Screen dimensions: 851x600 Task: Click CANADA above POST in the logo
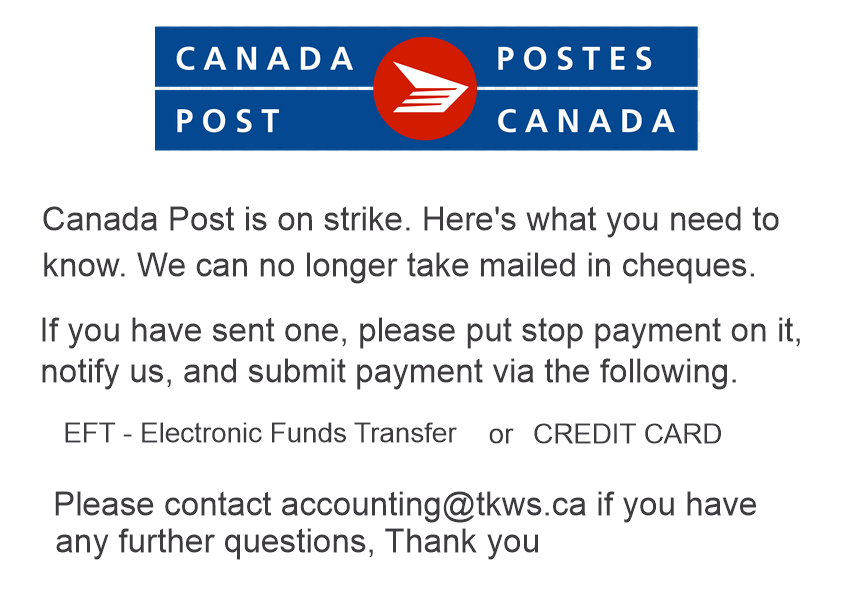pyautogui.click(x=265, y=59)
